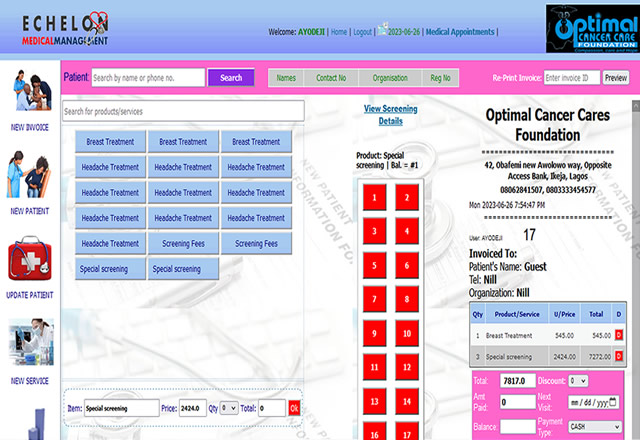Select screening slot number 2
640x440 pixels.
click(x=407, y=198)
